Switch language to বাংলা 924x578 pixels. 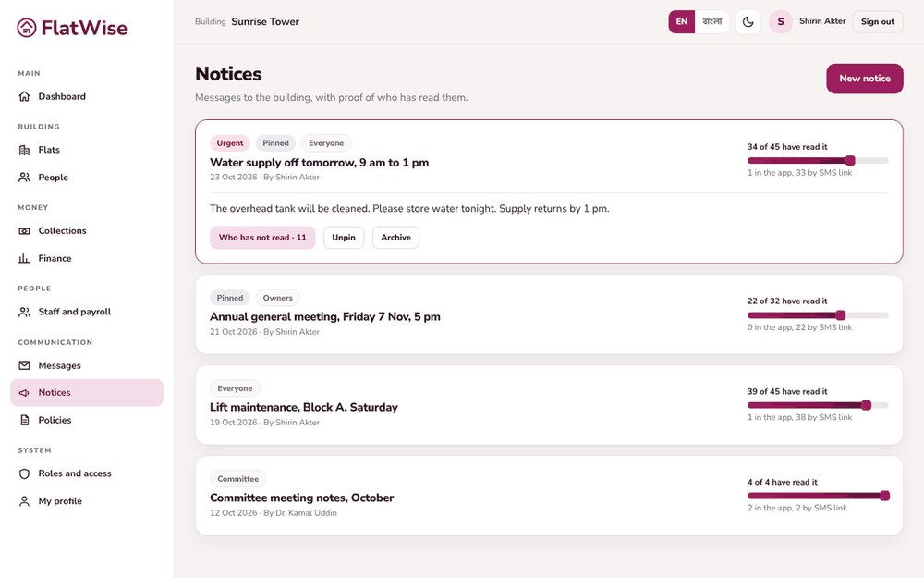[x=711, y=22]
